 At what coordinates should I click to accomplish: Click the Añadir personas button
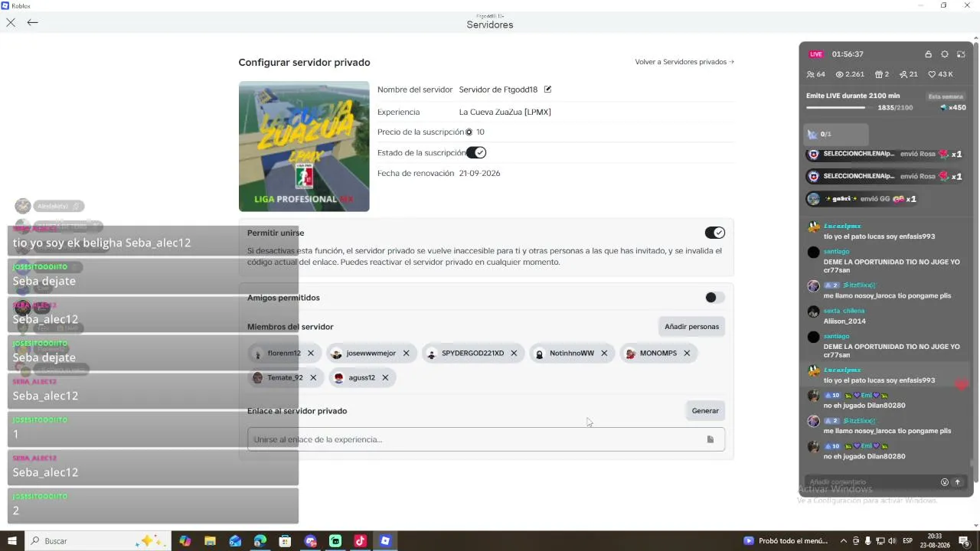tap(691, 327)
